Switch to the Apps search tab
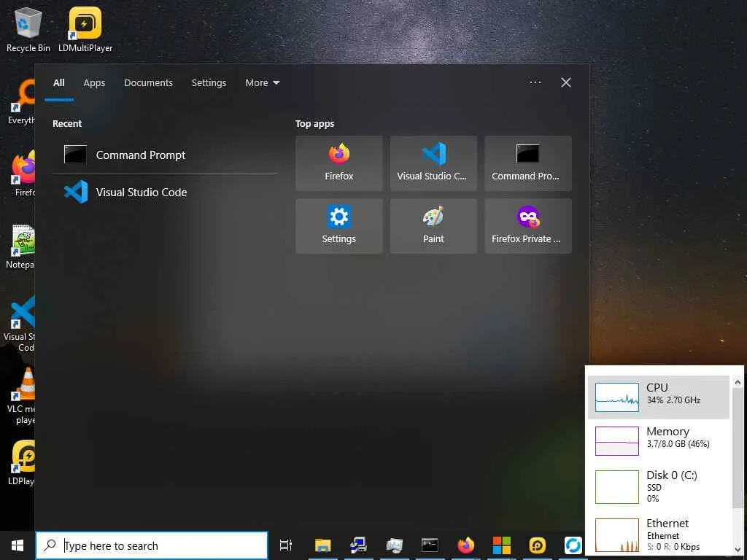Image resolution: width=747 pixels, height=560 pixels. click(94, 83)
